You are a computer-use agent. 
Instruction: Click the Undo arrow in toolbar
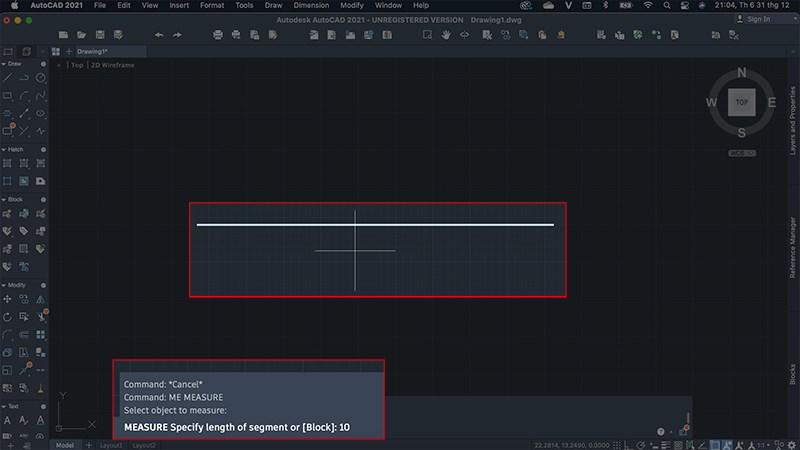pyautogui.click(x=159, y=35)
